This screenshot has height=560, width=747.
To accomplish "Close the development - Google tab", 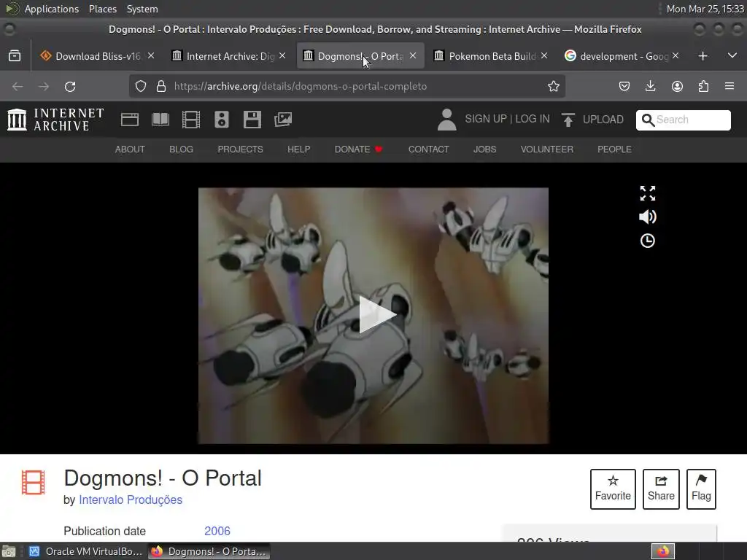I will pyautogui.click(x=676, y=55).
